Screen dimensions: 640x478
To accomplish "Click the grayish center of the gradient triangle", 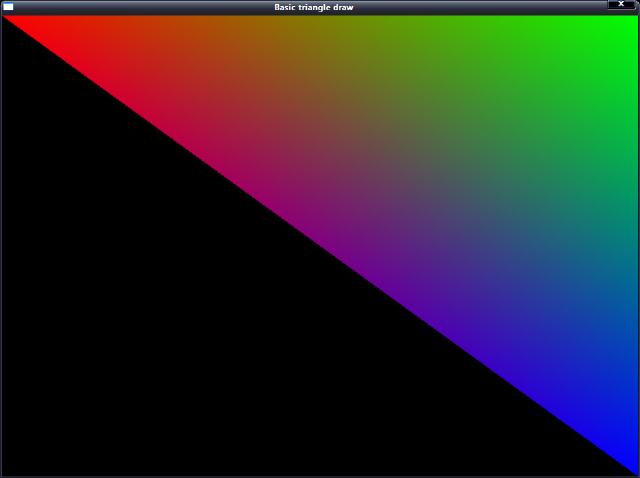I will pos(425,170).
